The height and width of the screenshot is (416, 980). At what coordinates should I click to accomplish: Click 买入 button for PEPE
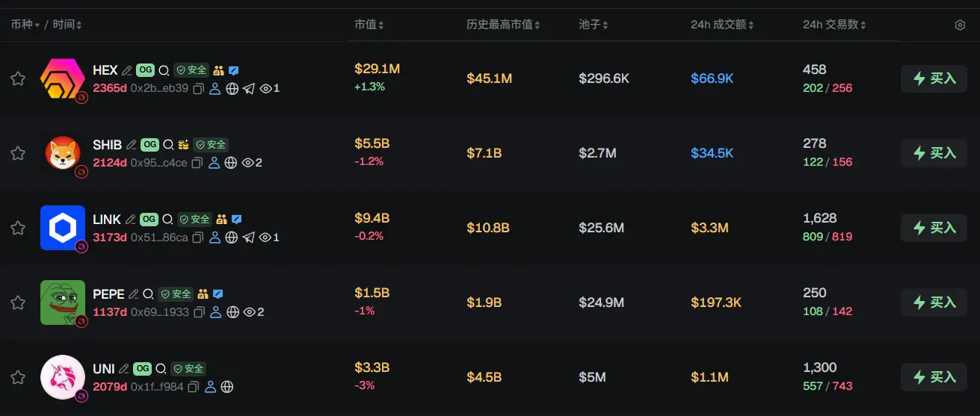934,302
